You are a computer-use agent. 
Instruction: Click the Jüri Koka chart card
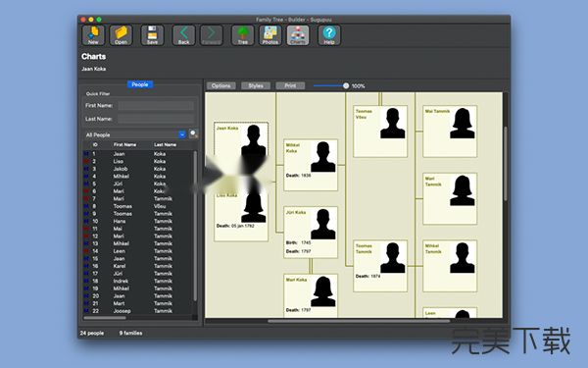(311, 232)
